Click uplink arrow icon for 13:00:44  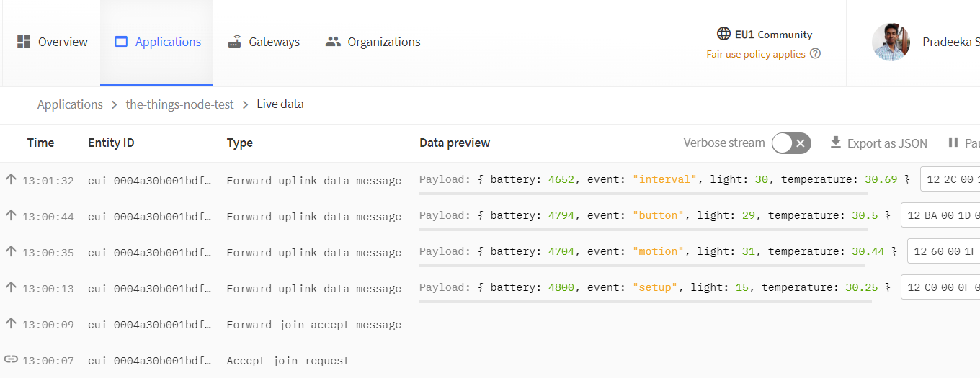[x=11, y=215]
